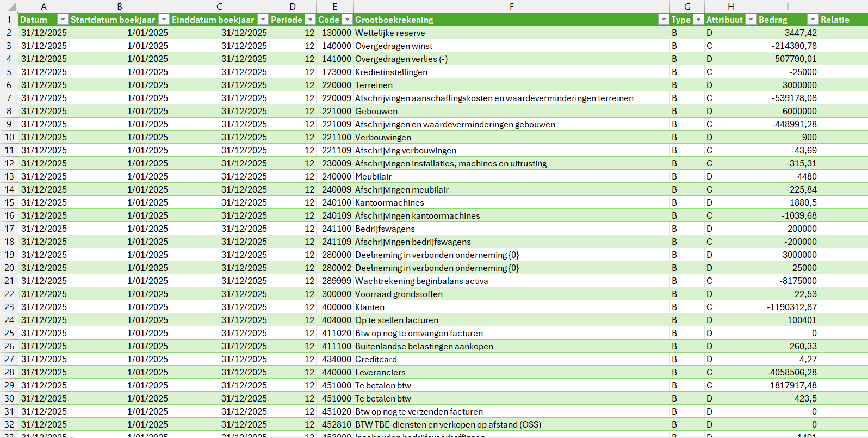This screenshot has width=868, height=438.
Task: Select row 7 header
Action: coord(9,98)
